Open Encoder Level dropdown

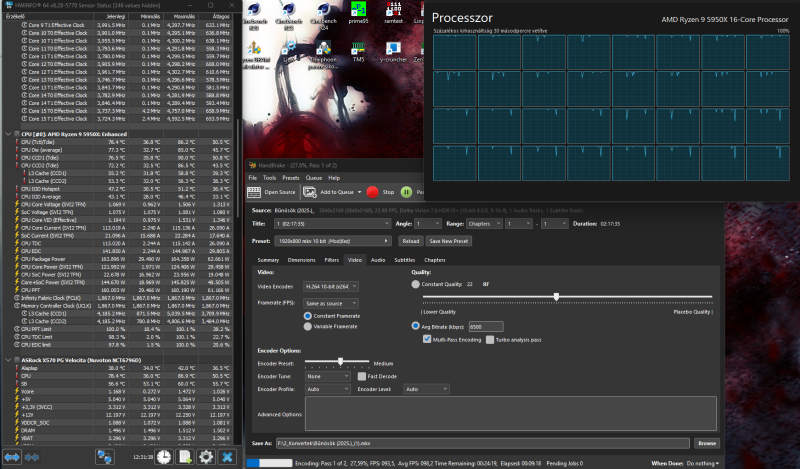click(x=426, y=389)
